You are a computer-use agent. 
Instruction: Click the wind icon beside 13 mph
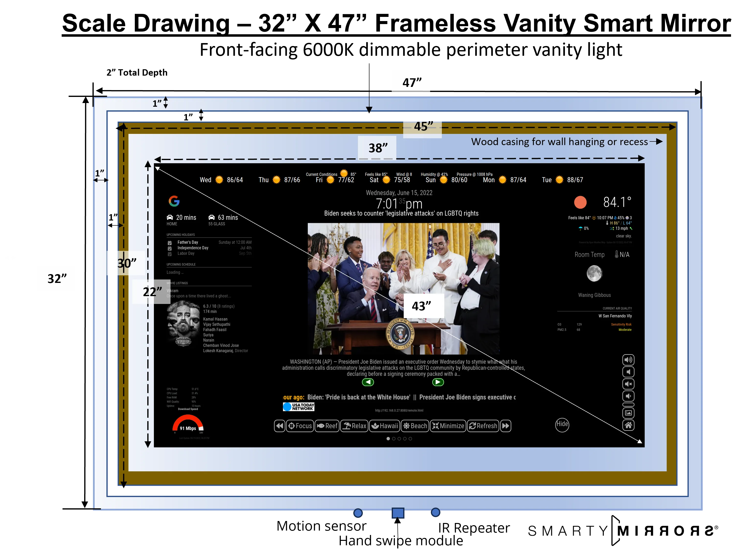click(x=612, y=229)
